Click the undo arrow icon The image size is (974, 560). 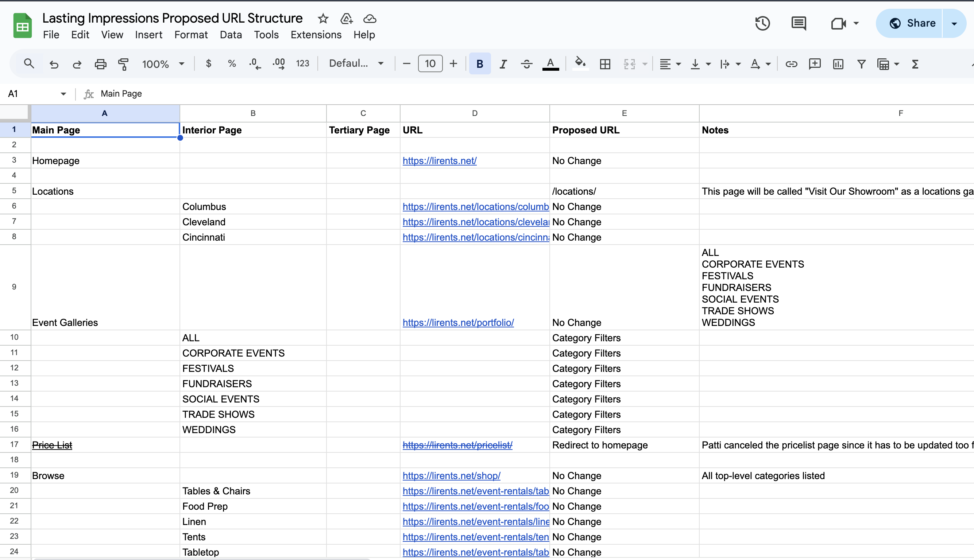[54, 64]
